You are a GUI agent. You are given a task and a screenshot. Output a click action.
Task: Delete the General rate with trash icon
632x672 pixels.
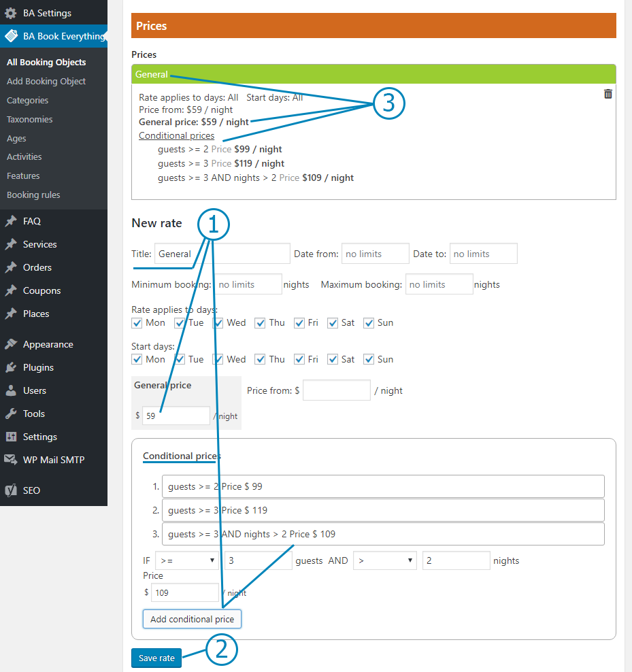coord(608,94)
